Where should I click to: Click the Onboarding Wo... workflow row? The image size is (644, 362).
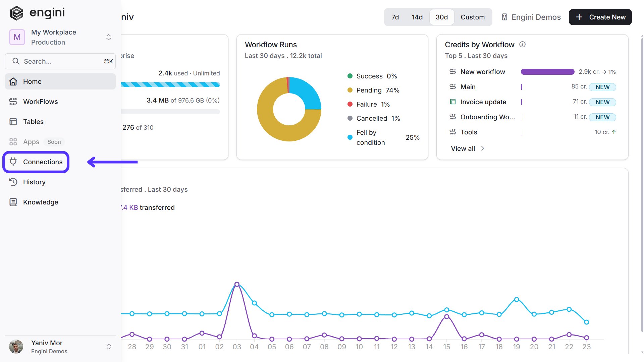[532, 117]
